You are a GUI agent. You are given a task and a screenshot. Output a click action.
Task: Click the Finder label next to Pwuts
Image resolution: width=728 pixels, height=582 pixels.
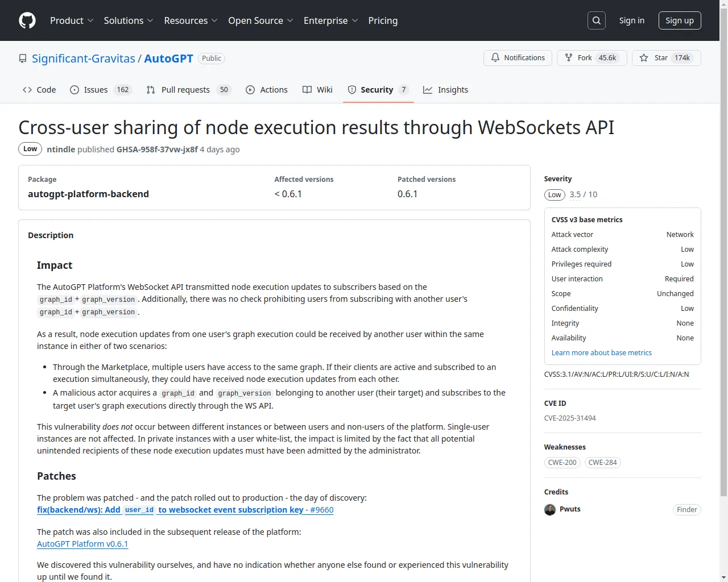(x=687, y=510)
